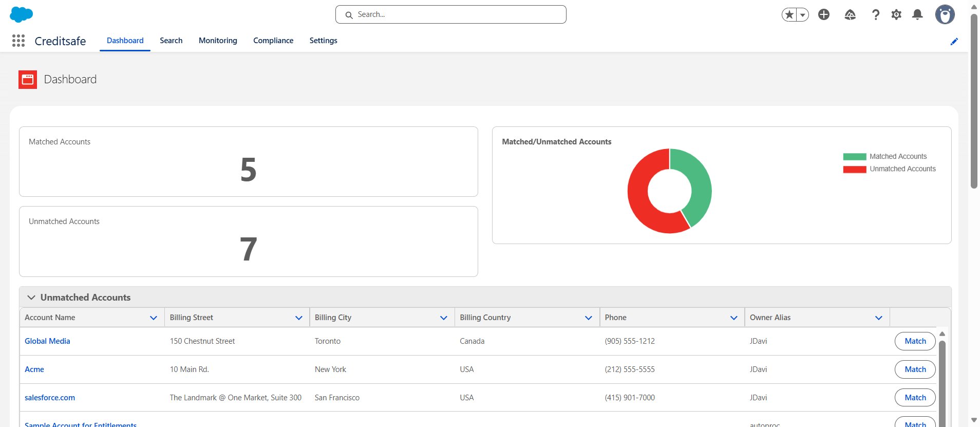Screen dimensions: 980x427
Task: Click Match for Acme
Action: point(915,369)
